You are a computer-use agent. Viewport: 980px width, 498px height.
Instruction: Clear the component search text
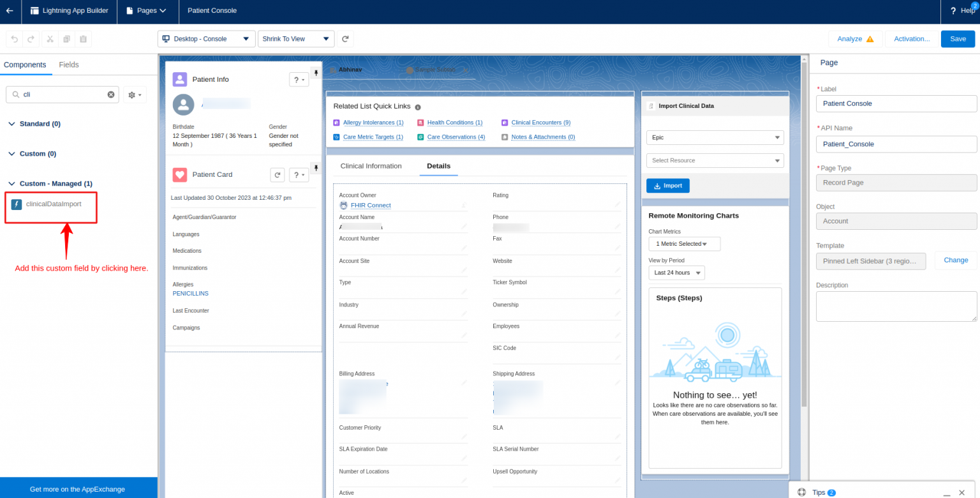pyautogui.click(x=111, y=94)
